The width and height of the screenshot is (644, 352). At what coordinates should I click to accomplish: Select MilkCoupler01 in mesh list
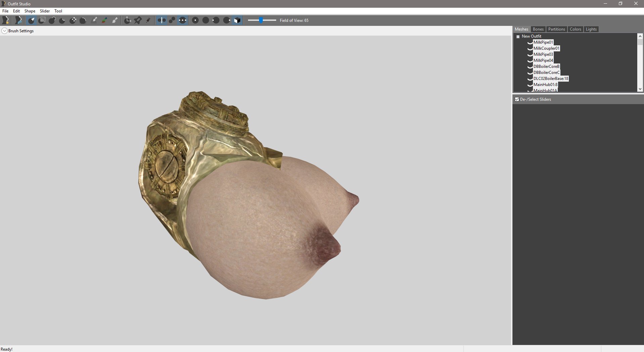(x=546, y=48)
